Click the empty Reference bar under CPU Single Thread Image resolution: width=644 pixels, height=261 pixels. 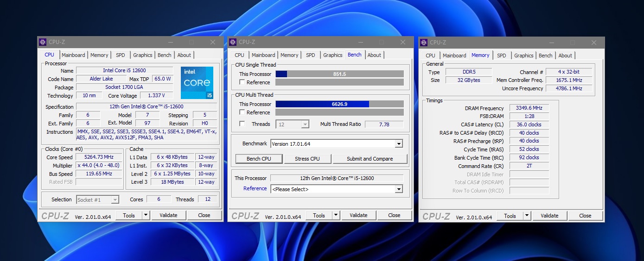pyautogui.click(x=339, y=82)
